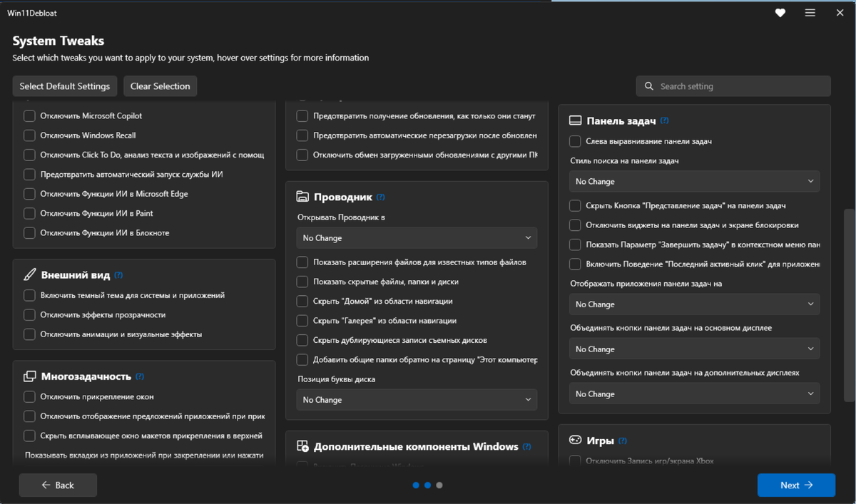Enable the Отключить Microsoft Copilot checkbox
The image size is (856, 504).
pos(29,116)
